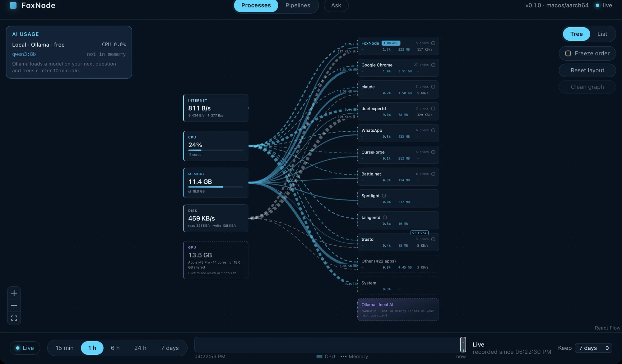Select the Internet 811 B/s resource node
Screen dimensions: 622x364
(x=216, y=108)
